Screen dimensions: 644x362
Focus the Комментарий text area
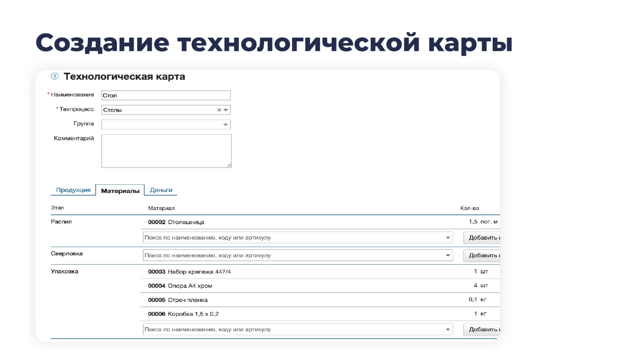[x=167, y=151]
